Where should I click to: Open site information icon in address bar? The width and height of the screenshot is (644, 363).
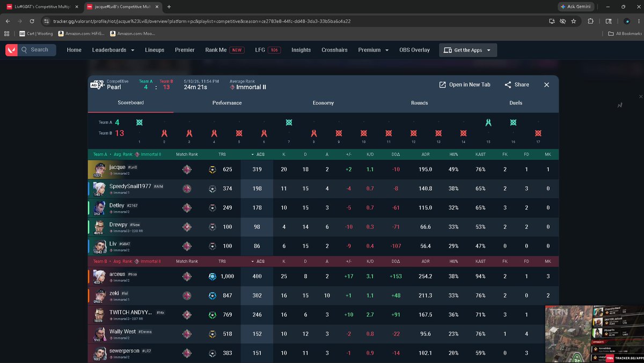(47, 21)
